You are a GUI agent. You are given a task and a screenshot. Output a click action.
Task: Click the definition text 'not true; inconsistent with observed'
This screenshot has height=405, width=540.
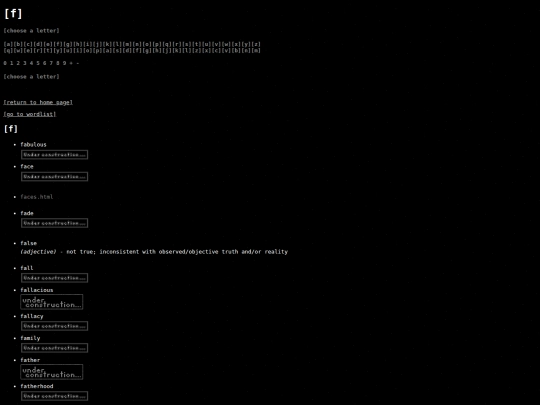point(125,252)
